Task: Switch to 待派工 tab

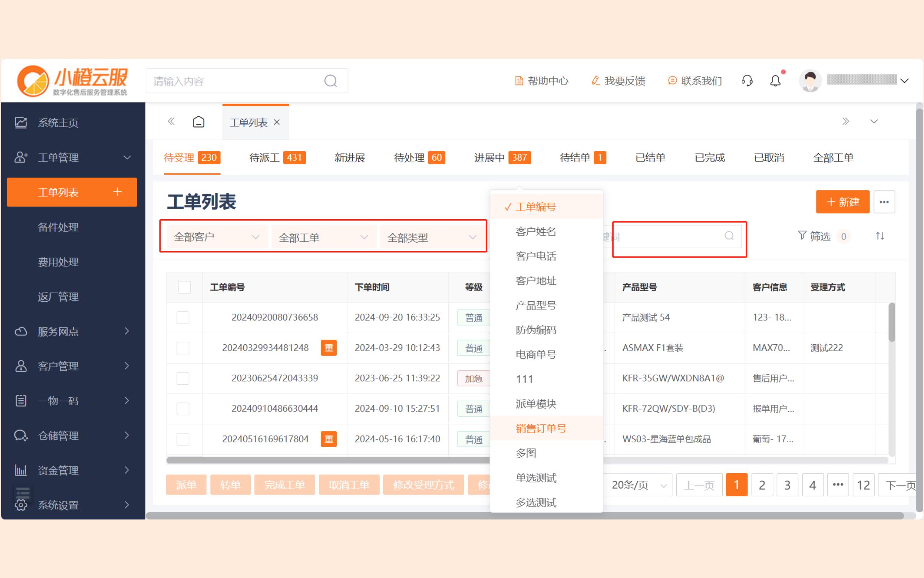Action: click(277, 158)
